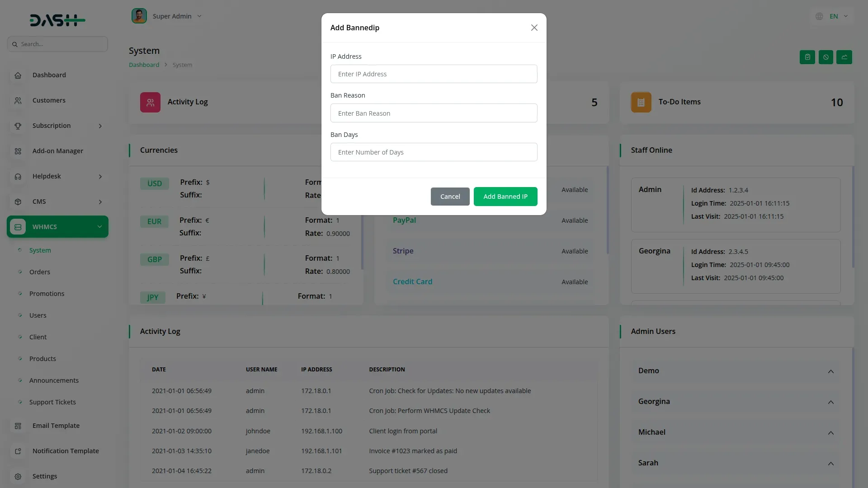This screenshot has height=488, width=868.
Task: Click the Customers icon in sidebar
Action: pos(18,101)
